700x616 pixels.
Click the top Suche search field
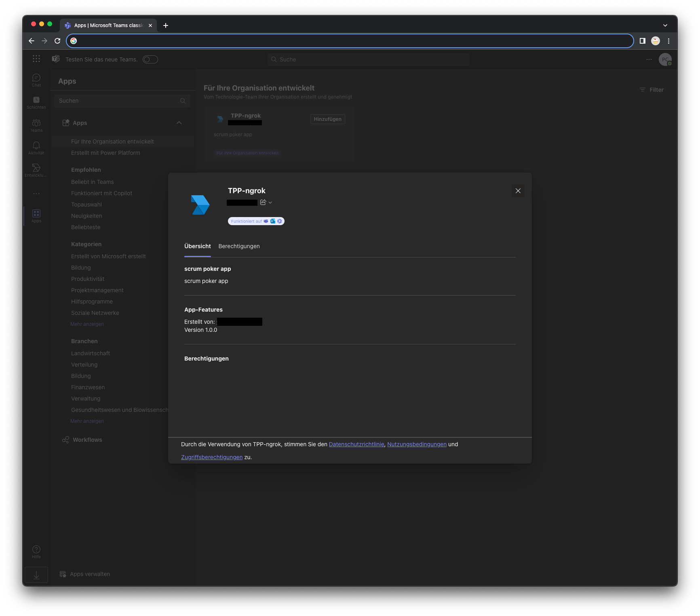point(369,59)
